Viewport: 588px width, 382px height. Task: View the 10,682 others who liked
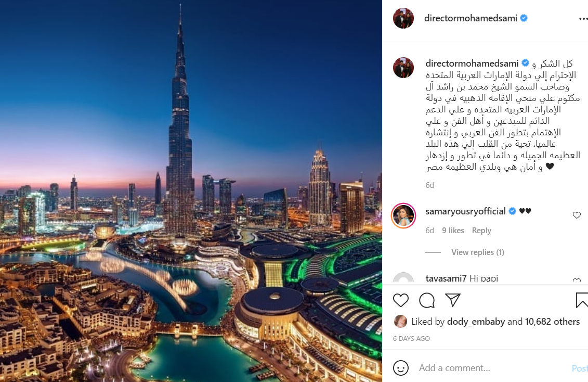click(x=552, y=322)
